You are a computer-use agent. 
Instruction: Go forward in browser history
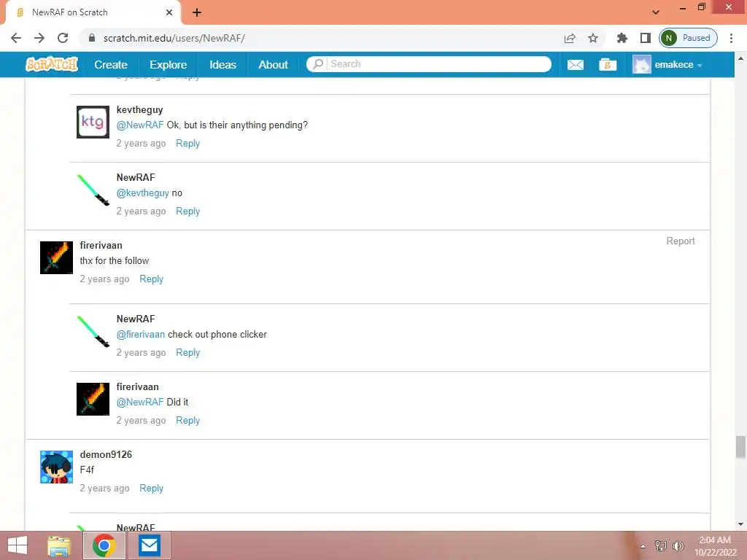39,38
